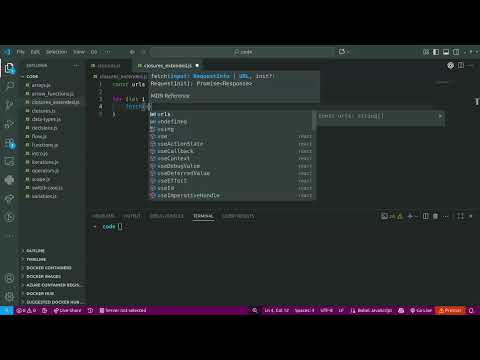Image resolution: width=480 pixels, height=360 pixels.
Task: Open the File menu
Action: [21, 52]
